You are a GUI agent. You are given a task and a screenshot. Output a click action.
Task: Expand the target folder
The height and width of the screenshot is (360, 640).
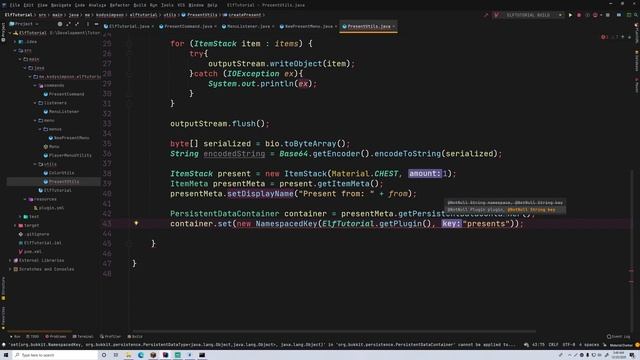[x=15, y=225]
